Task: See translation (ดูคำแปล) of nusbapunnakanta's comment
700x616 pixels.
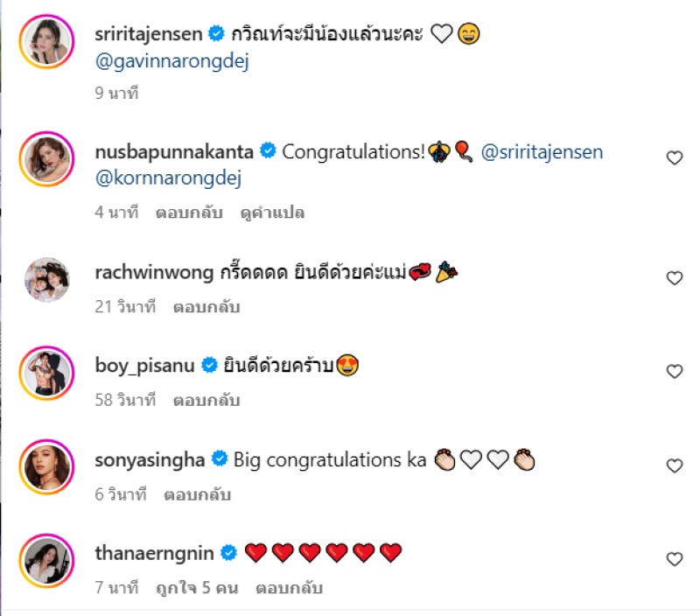Action: [x=272, y=213]
